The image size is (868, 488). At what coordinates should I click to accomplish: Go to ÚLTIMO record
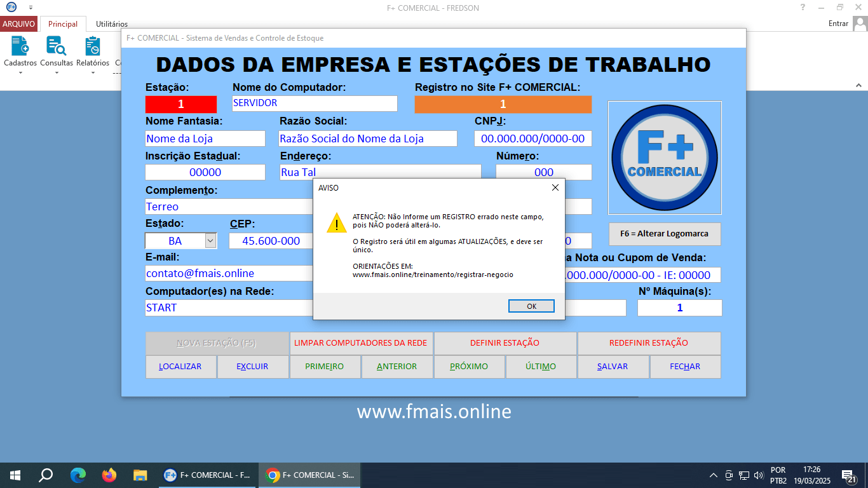tap(541, 367)
